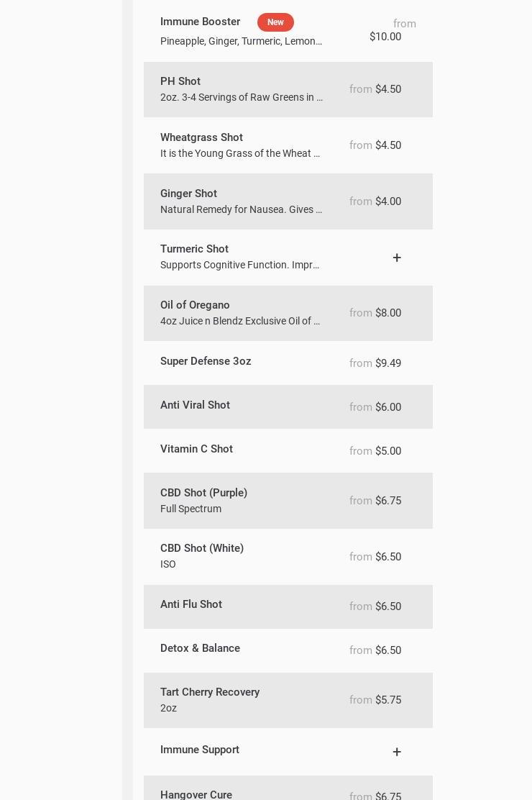Open the Wheatgrass Shot item

pos(201,138)
